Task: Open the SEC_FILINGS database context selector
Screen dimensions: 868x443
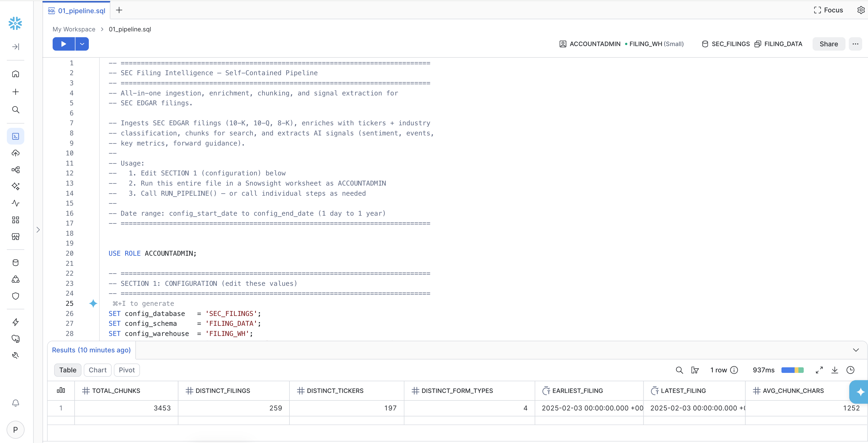Action: click(x=726, y=44)
